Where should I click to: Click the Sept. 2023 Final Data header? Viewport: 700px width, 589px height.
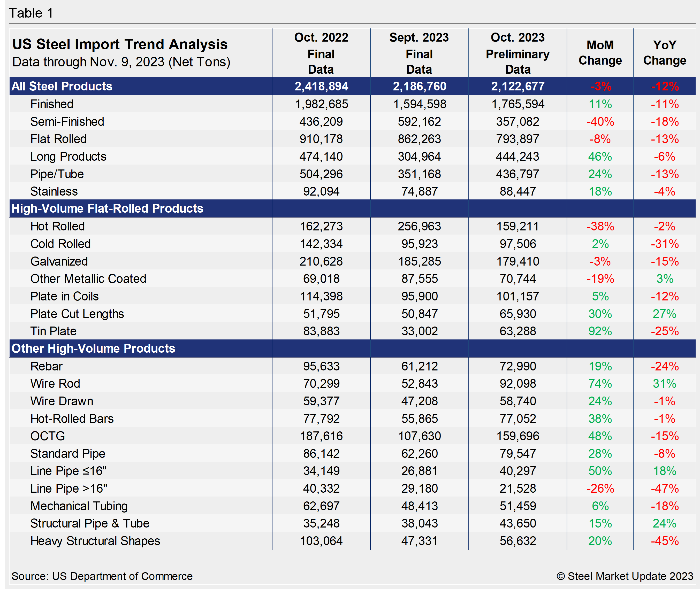click(x=419, y=53)
